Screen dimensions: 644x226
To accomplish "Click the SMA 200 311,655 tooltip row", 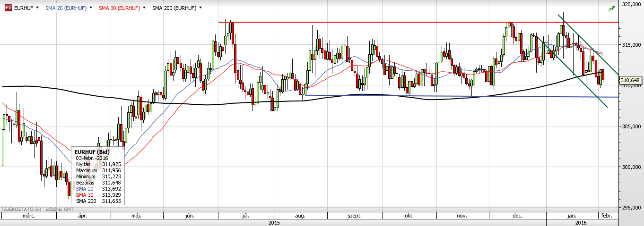I will click(98, 201).
